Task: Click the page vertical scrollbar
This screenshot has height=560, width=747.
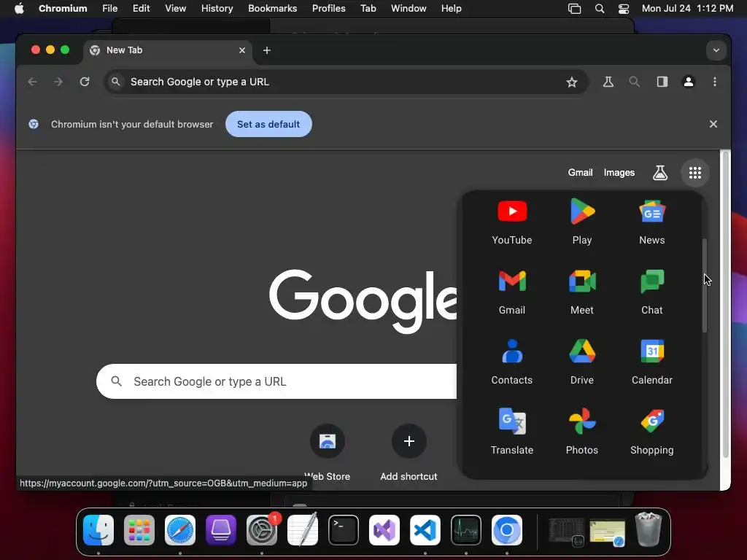Action: (x=726, y=305)
